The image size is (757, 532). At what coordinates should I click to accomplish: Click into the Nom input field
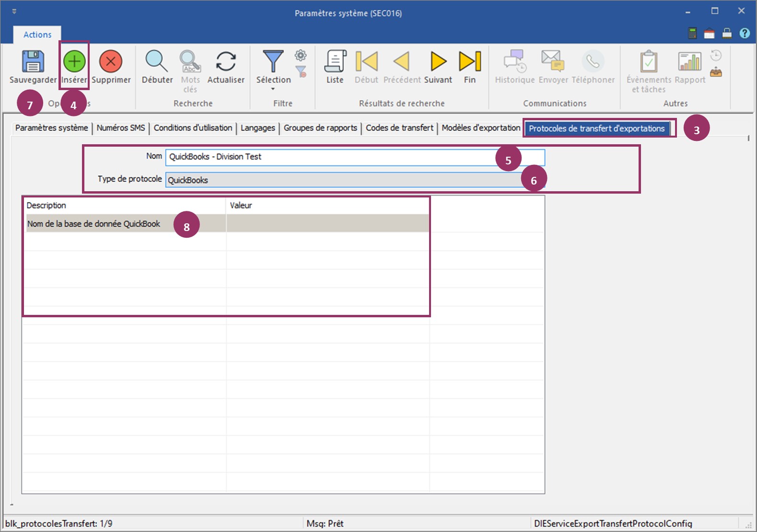(355, 157)
